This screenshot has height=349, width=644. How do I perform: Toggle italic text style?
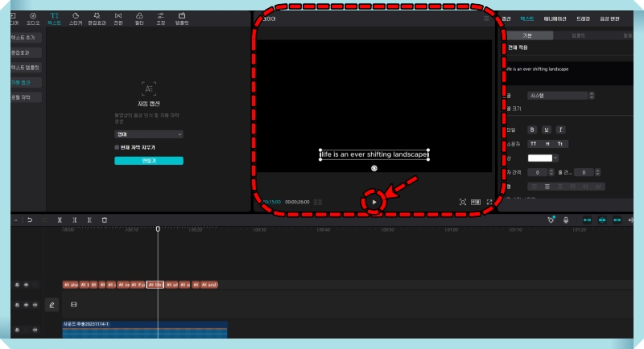(560, 129)
